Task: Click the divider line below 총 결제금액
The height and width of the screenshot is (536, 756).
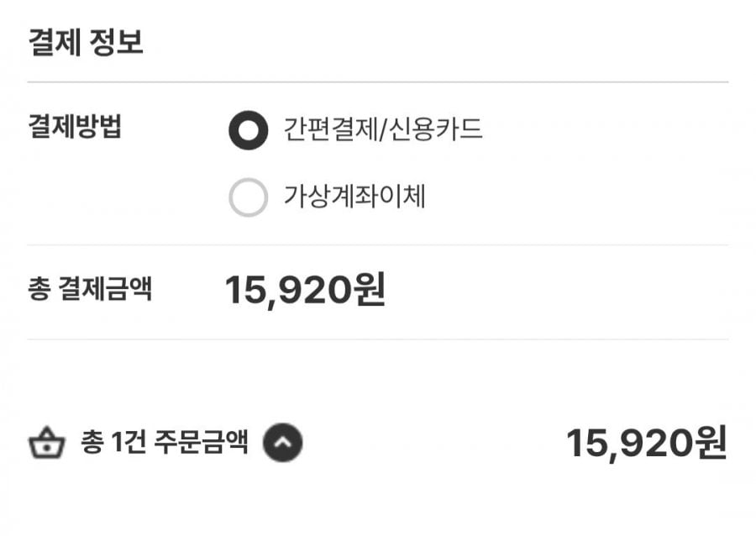Action: click(x=378, y=339)
